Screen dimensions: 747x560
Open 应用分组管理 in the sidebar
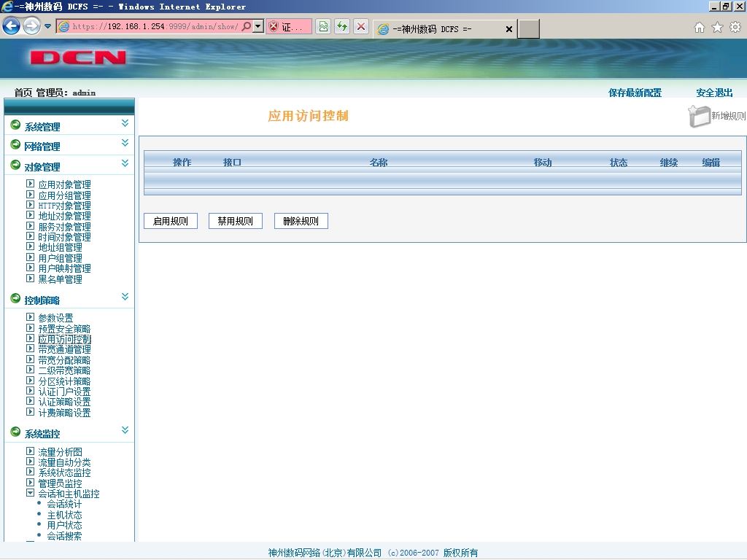64,195
